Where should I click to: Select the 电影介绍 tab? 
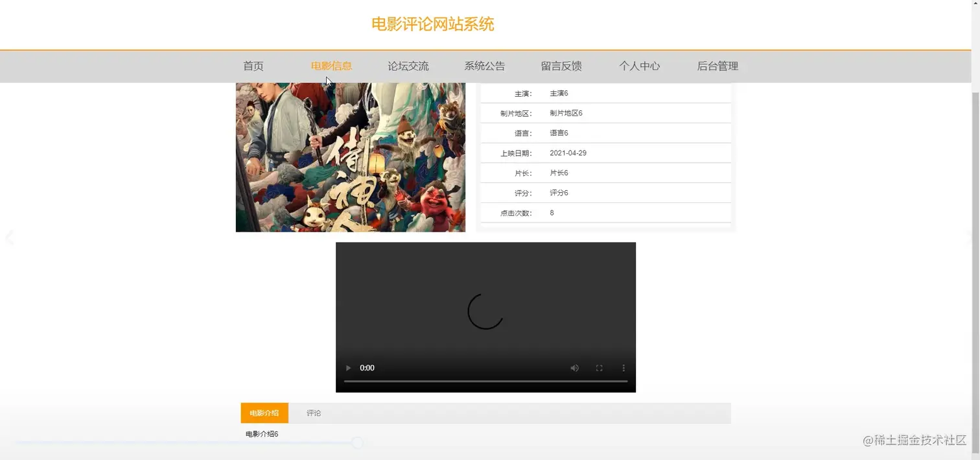(264, 413)
